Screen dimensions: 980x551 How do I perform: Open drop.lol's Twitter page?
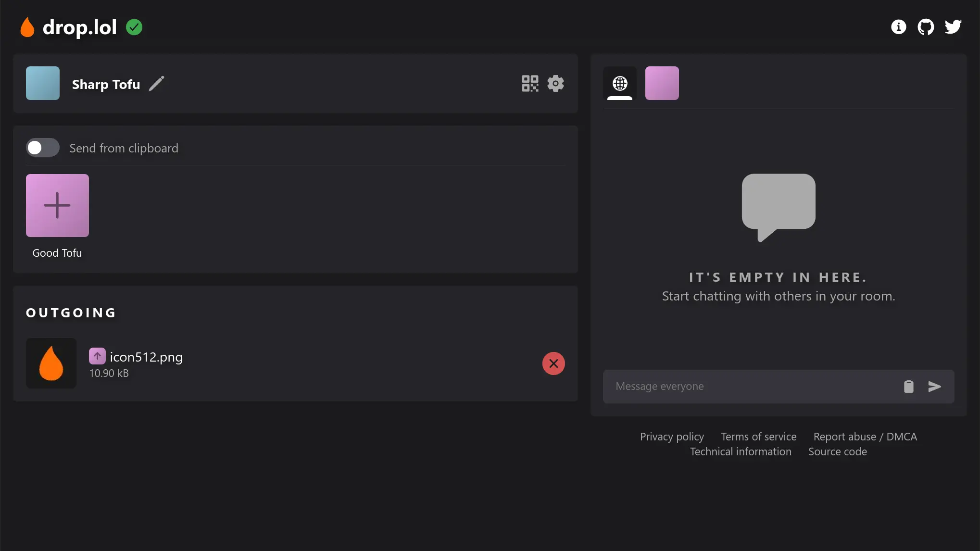(954, 27)
